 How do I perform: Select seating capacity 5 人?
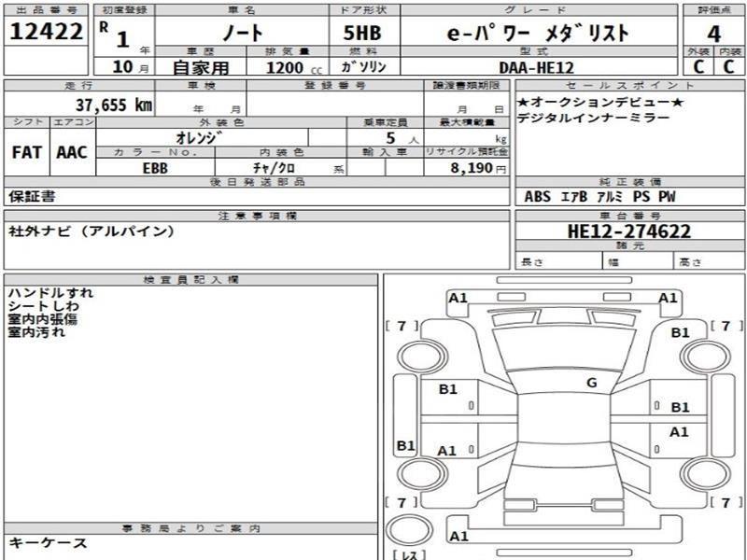[x=402, y=138]
